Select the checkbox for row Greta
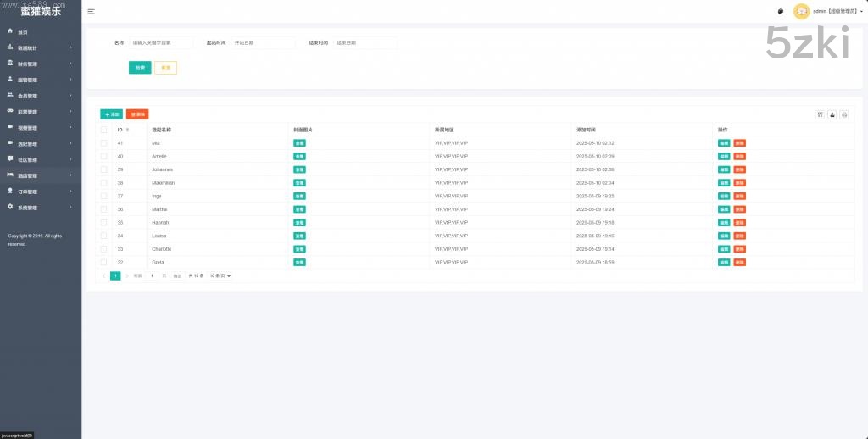Screen dimensions: 868x439 click(104, 262)
